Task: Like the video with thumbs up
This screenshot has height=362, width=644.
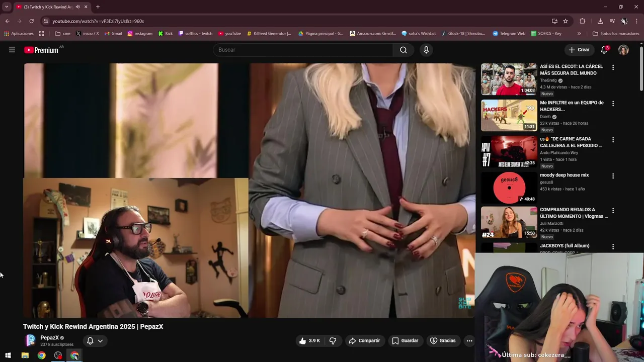Action: click(x=309, y=340)
